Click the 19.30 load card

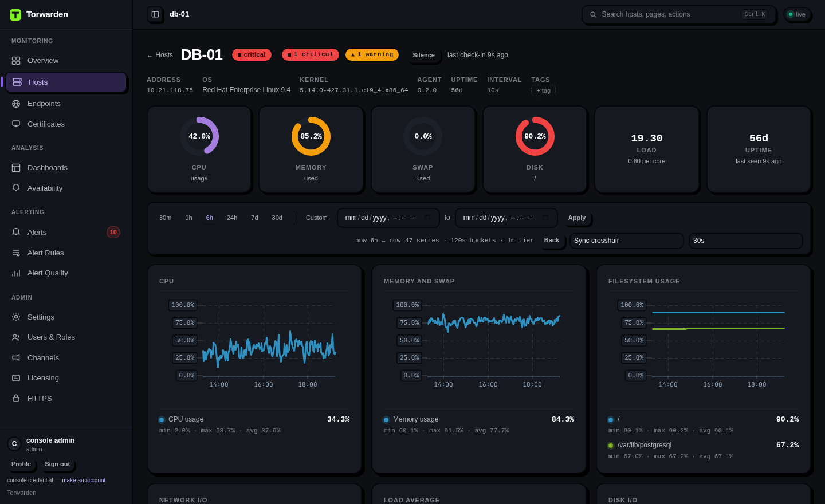647,149
